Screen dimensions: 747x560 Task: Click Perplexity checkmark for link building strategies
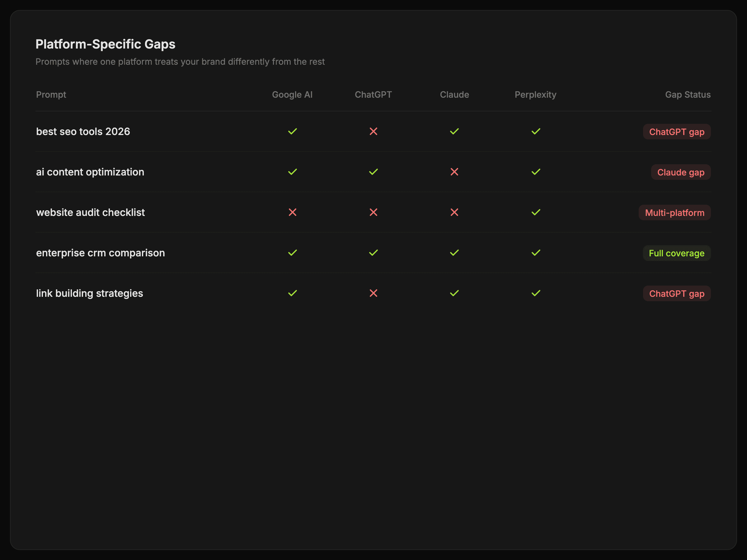(536, 293)
